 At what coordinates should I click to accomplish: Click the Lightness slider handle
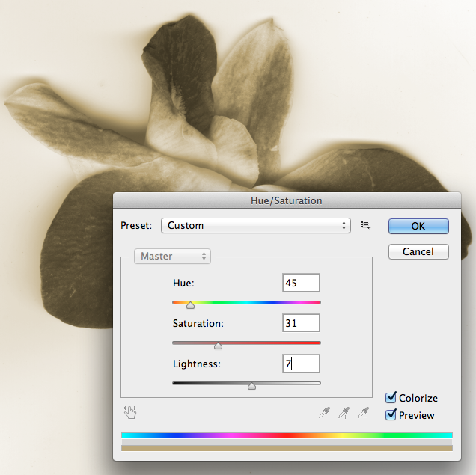tap(251, 386)
